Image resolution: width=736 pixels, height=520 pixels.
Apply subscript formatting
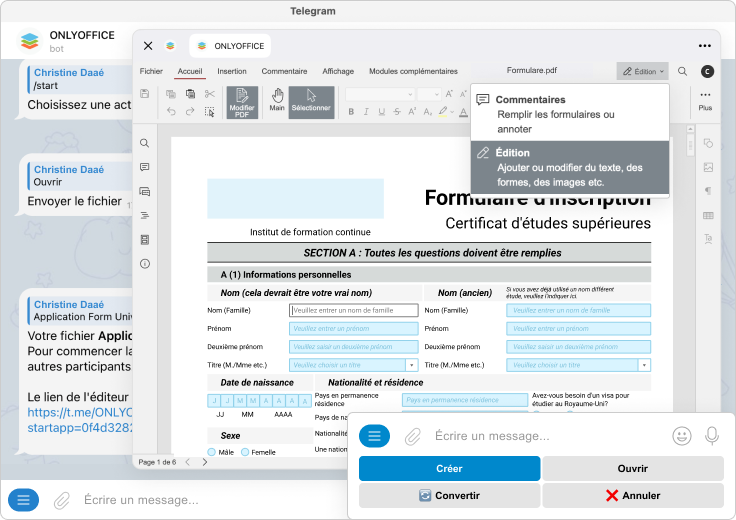pyautogui.click(x=428, y=112)
